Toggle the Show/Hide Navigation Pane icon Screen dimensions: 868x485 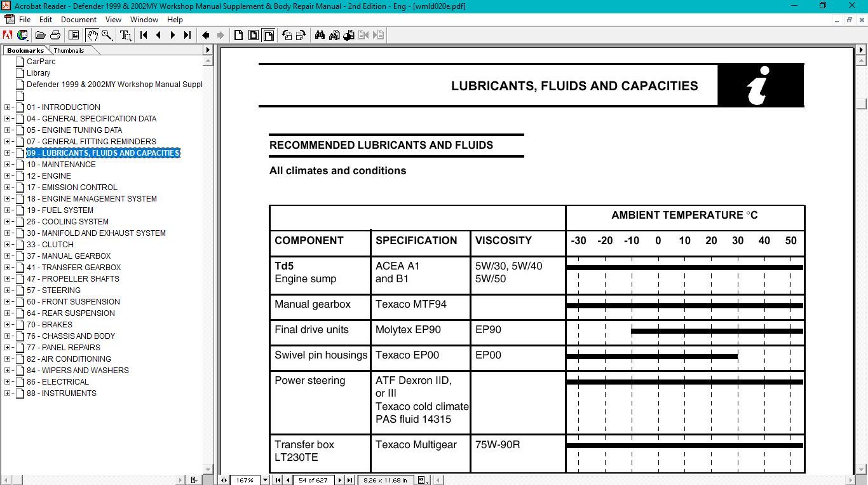(x=74, y=35)
